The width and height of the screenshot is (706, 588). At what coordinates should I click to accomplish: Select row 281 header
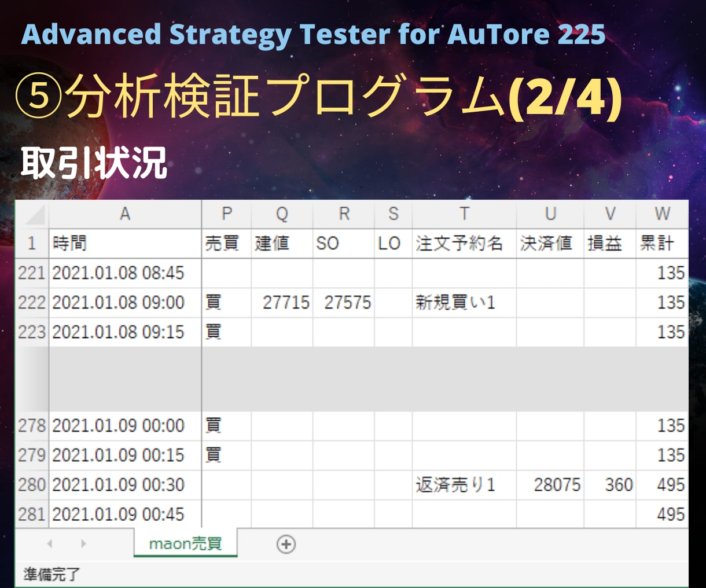(32, 514)
